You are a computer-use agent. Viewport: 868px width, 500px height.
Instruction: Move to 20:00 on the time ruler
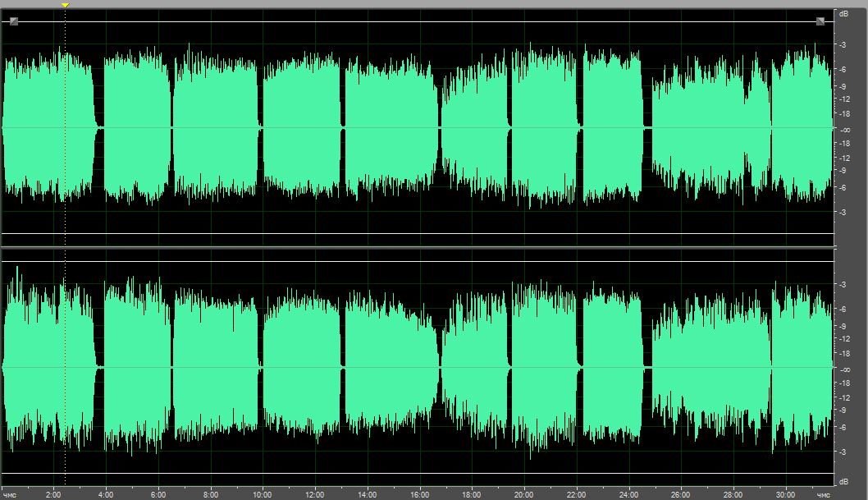pos(523,494)
